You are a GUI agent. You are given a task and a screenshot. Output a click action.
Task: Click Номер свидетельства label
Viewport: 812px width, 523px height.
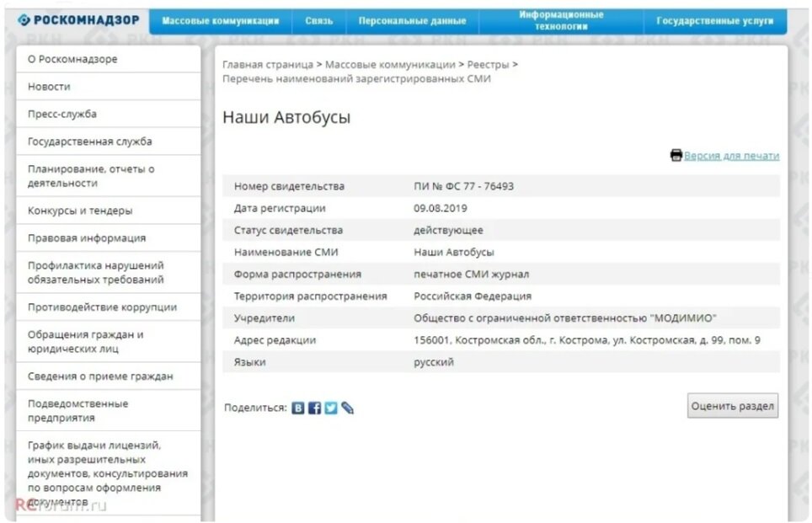pyautogui.click(x=289, y=186)
